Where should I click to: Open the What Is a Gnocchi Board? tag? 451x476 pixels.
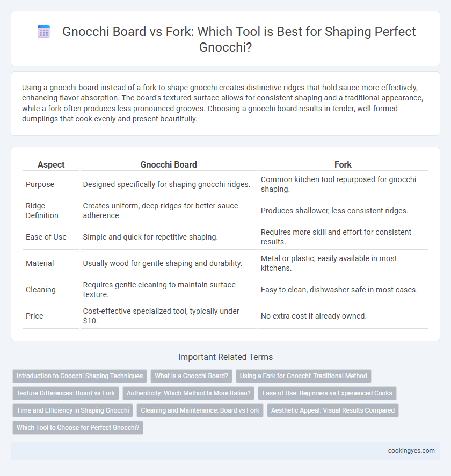point(191,376)
